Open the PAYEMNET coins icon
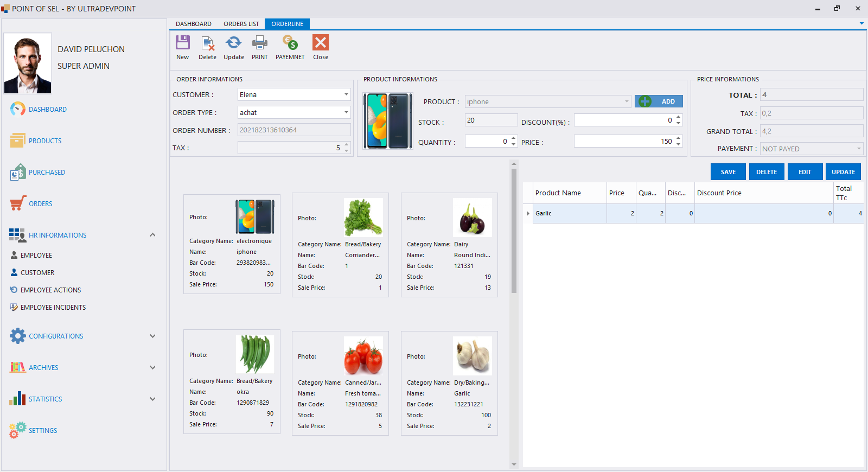This screenshot has width=868, height=472. pyautogui.click(x=290, y=42)
